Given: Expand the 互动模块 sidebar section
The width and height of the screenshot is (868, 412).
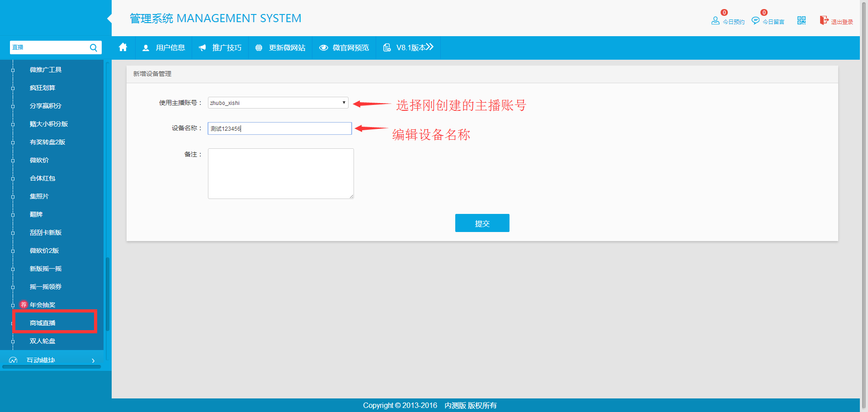Looking at the screenshot, I should [52, 360].
